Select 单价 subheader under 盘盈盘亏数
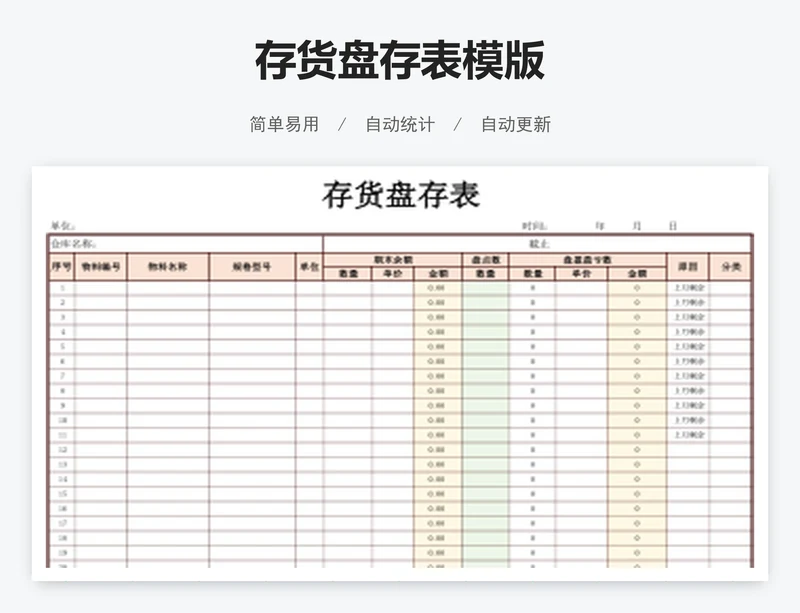Screen dimensions: 800x613 pyautogui.click(x=582, y=274)
